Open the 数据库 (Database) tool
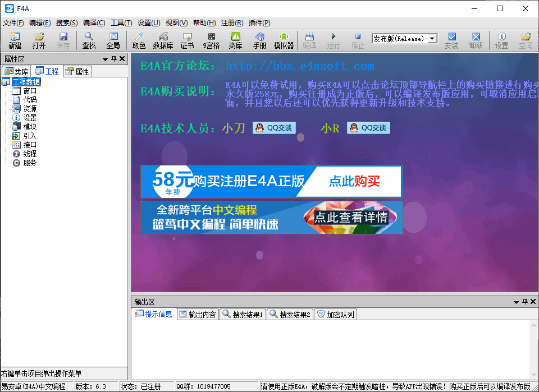Screen dimensions: 539x392 [x=163, y=40]
